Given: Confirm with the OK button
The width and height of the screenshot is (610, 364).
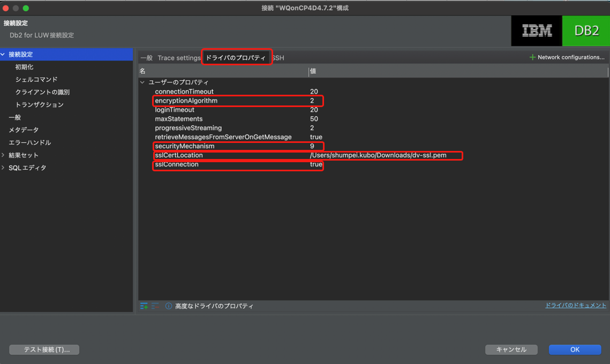Looking at the screenshot, I should [575, 350].
